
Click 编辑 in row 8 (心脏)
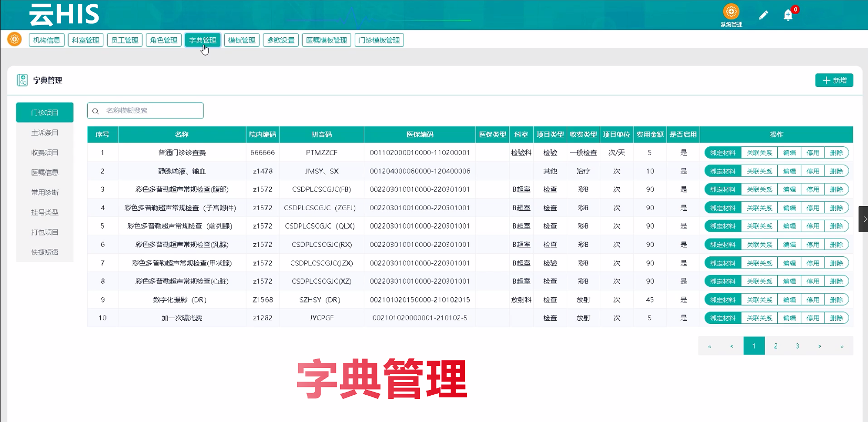click(x=789, y=282)
